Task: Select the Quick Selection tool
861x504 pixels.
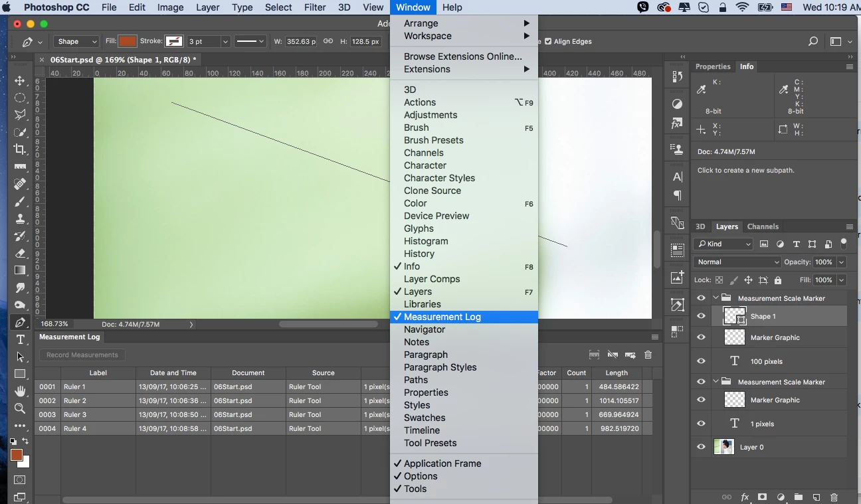Action: 20,133
